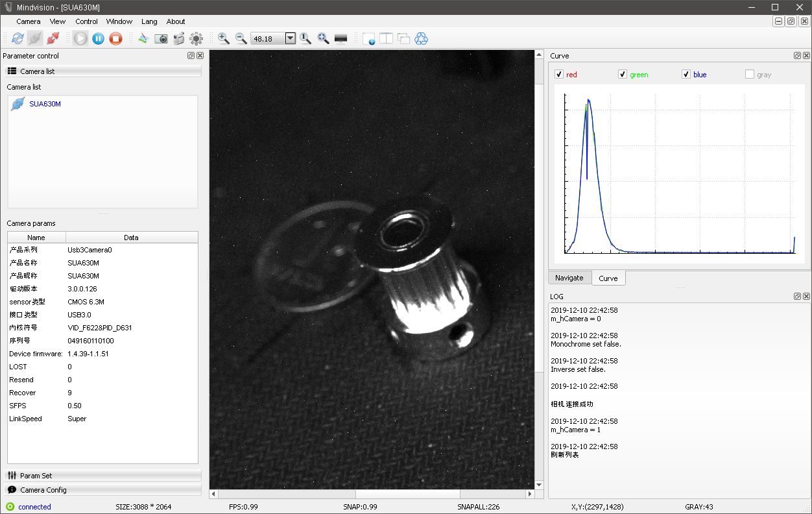812x514 pixels.
Task: Click the snapshot camera icon
Action: pos(161,39)
